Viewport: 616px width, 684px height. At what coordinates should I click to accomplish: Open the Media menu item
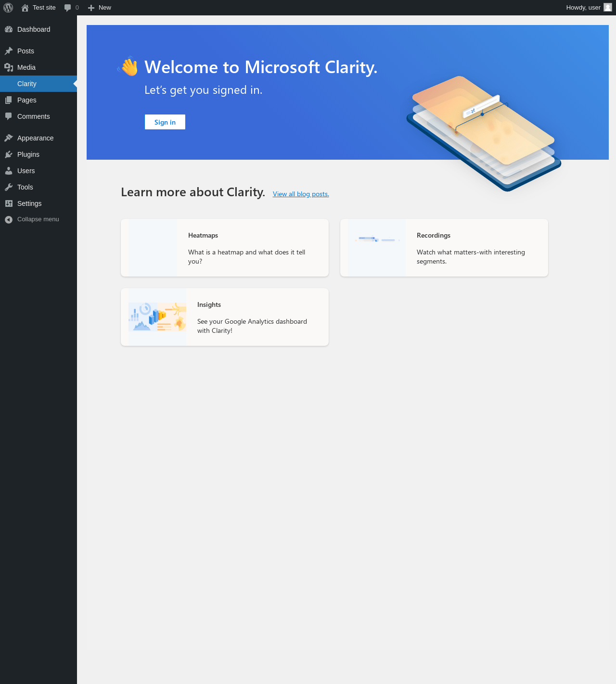(x=38, y=67)
